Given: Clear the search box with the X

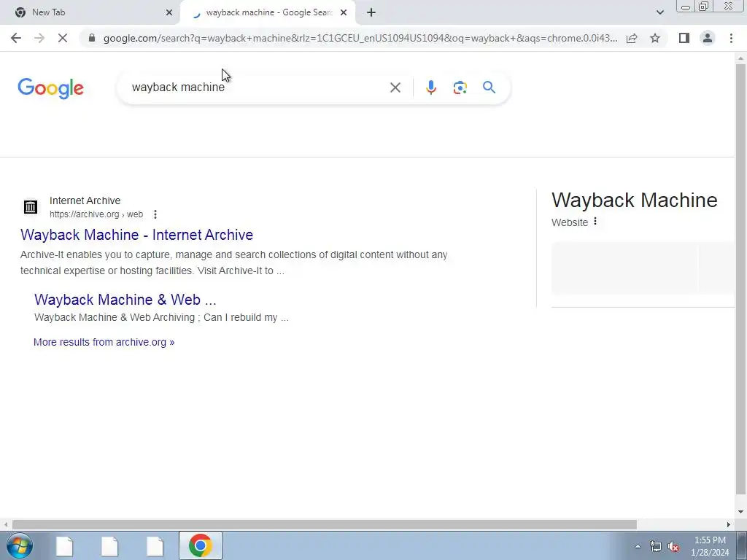Looking at the screenshot, I should pos(395,87).
